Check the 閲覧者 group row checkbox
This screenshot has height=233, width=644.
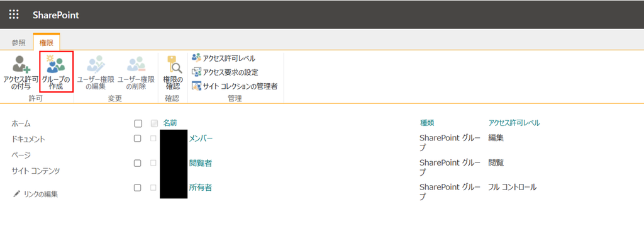(138, 163)
